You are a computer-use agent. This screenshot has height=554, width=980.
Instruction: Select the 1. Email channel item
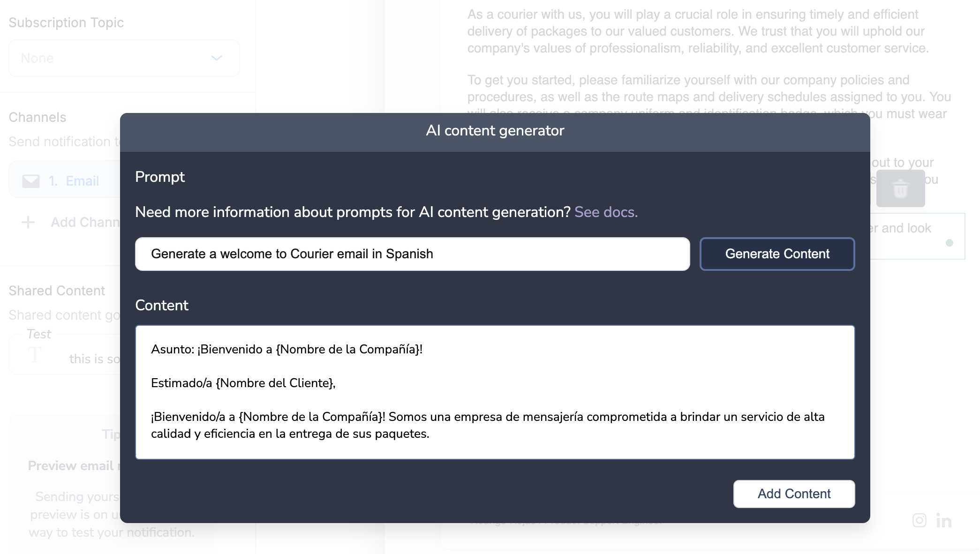click(x=74, y=181)
